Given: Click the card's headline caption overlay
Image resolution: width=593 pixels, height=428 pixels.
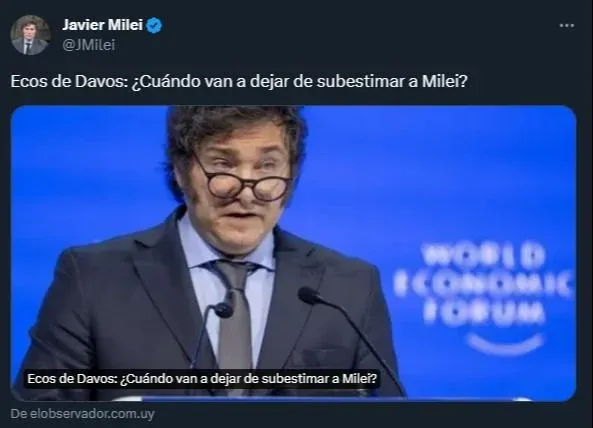Looking at the screenshot, I should point(202,378).
